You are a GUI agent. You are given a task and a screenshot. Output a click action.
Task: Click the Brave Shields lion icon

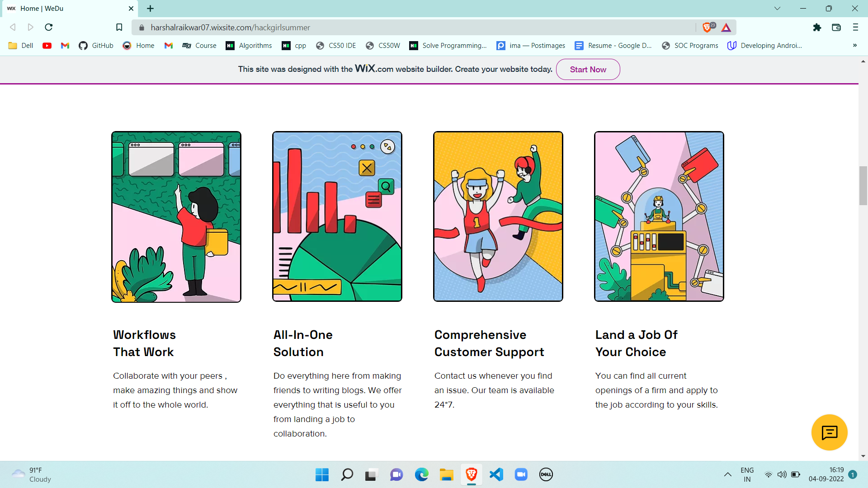point(707,28)
